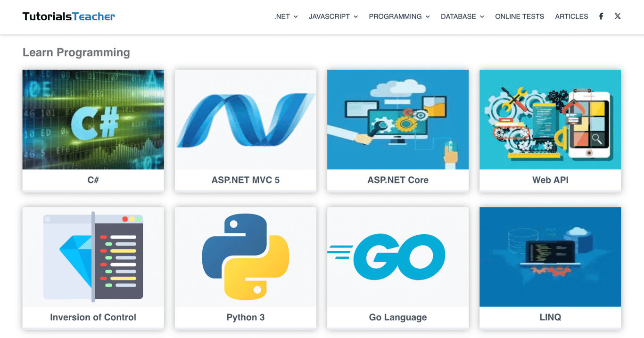Go to the ONLINE TESTS section
This screenshot has height=338, width=644.
[520, 16]
